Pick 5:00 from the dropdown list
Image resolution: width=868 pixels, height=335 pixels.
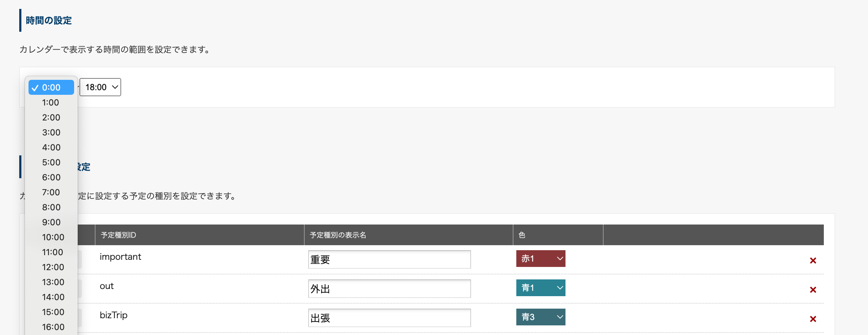click(51, 163)
